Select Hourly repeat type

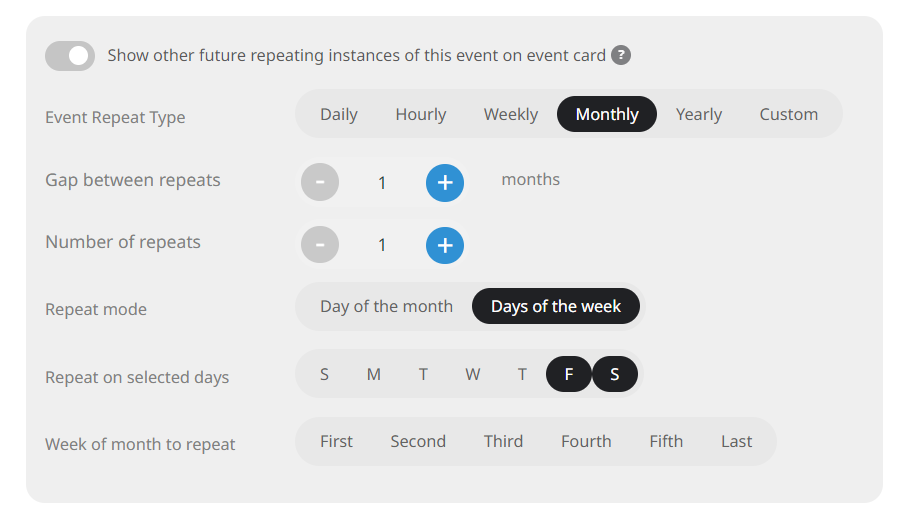pos(421,114)
